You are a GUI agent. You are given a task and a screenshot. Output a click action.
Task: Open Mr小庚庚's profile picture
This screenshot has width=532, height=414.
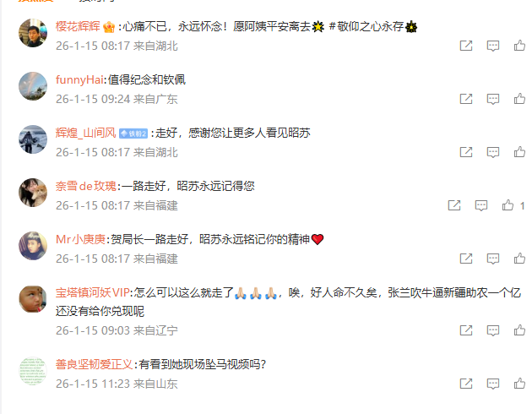point(33,246)
